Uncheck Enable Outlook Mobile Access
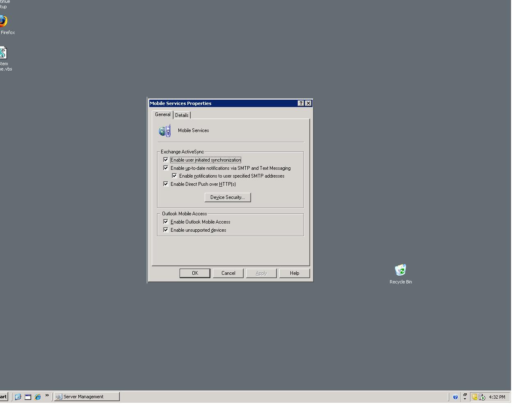The image size is (525, 420). click(x=166, y=222)
